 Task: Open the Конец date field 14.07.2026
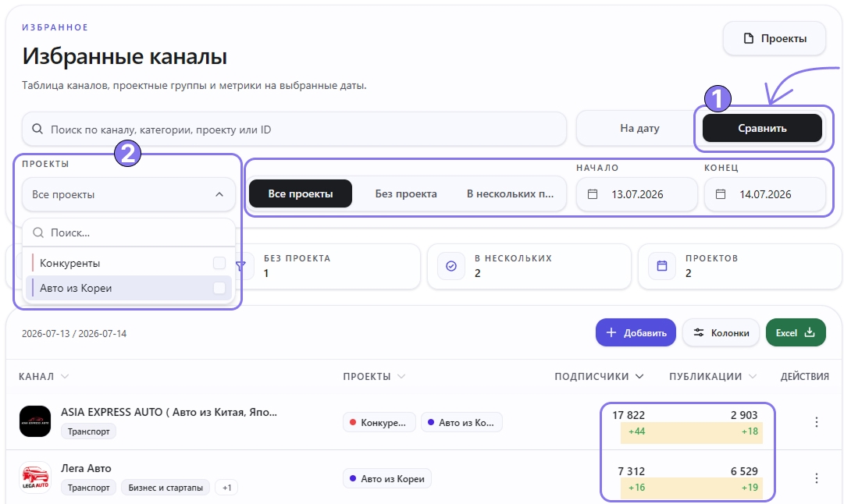(x=765, y=194)
